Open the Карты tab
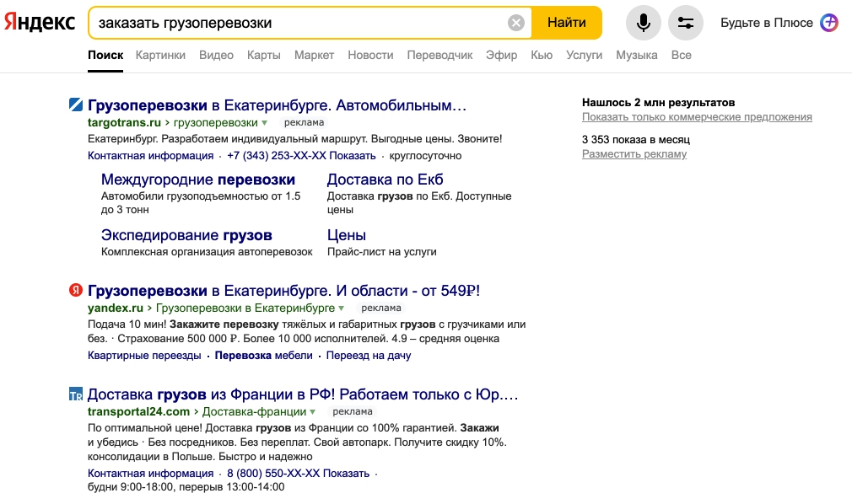Screen dimensions: 852x504 263,55
